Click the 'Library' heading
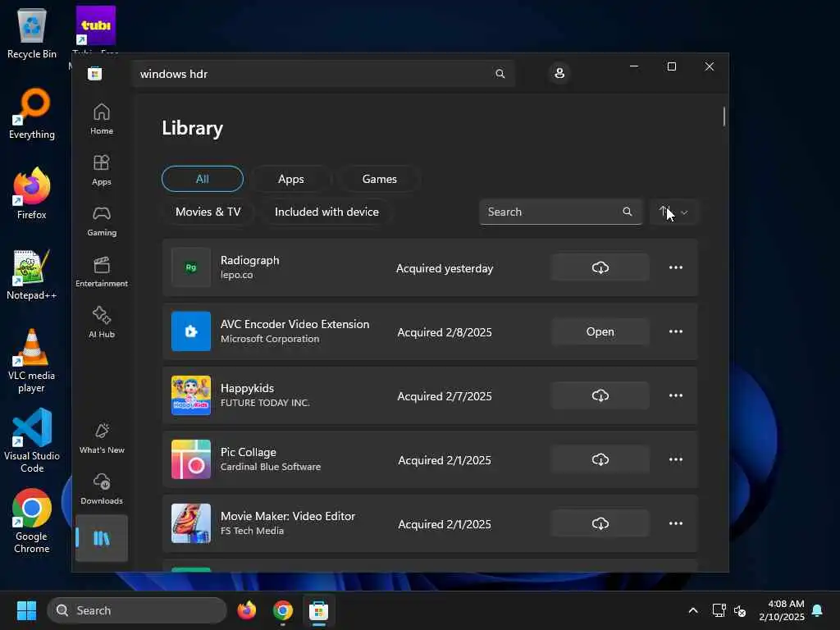The height and width of the screenshot is (630, 840). point(192,128)
